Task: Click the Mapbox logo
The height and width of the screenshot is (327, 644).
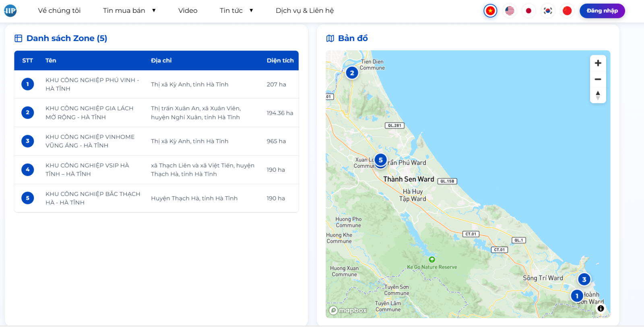Action: coord(348,310)
